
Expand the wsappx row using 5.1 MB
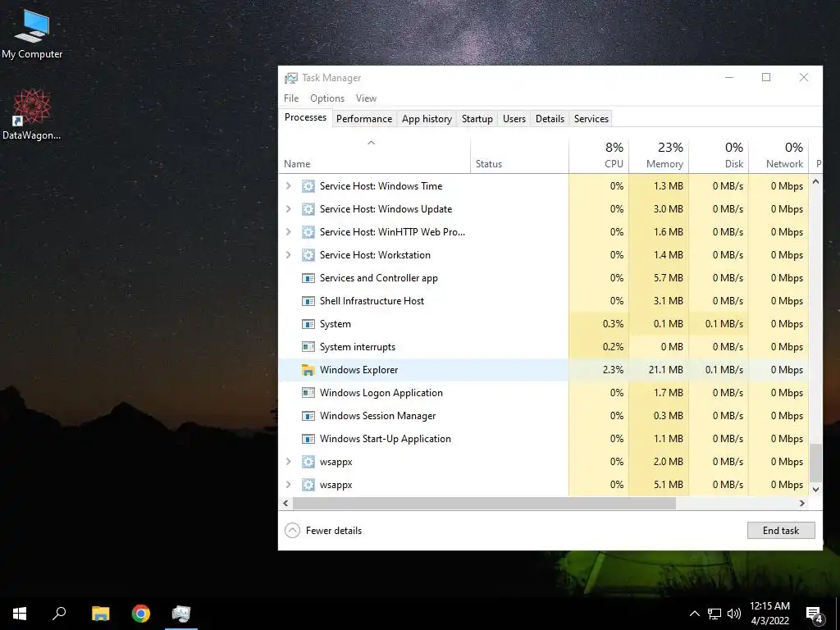click(288, 485)
